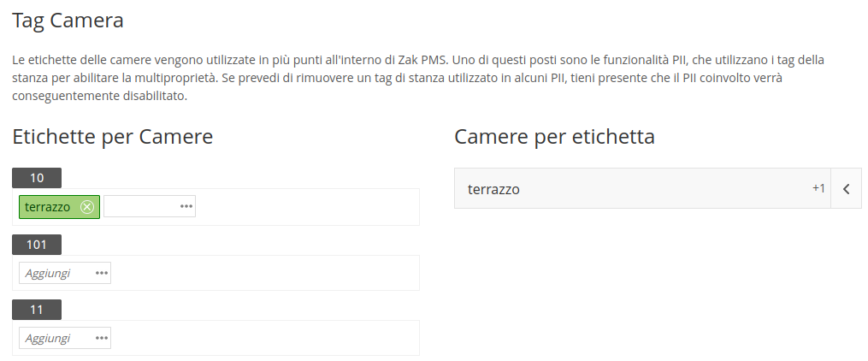Viewport: 868px width, 361px height.
Task: Open tag options dots for room 10
Action: tap(186, 206)
